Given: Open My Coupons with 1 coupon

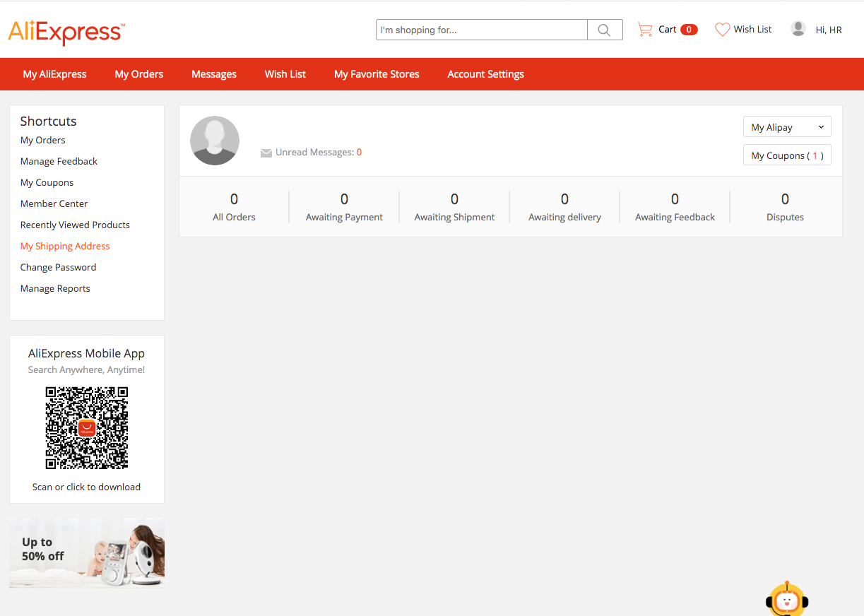Looking at the screenshot, I should (x=786, y=155).
